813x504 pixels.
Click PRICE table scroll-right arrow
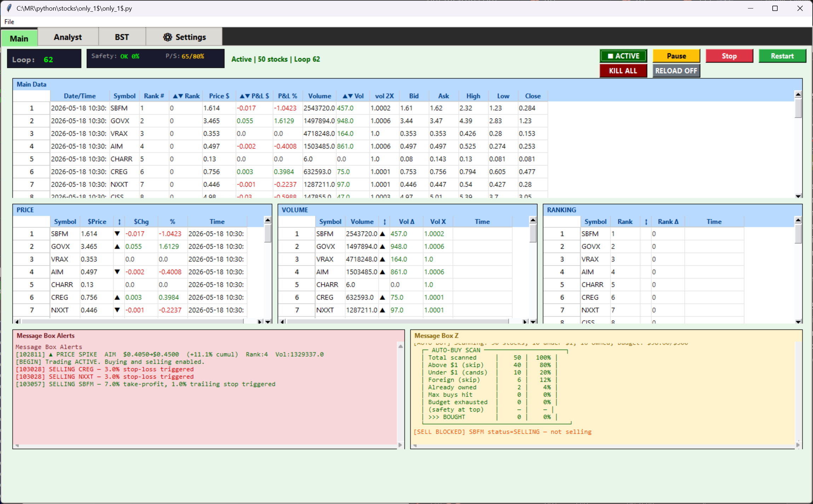point(260,321)
